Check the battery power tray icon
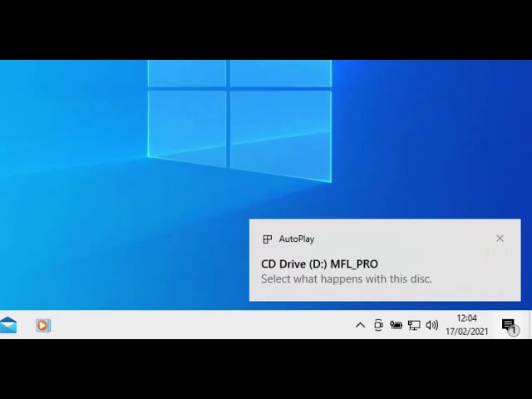 396,325
